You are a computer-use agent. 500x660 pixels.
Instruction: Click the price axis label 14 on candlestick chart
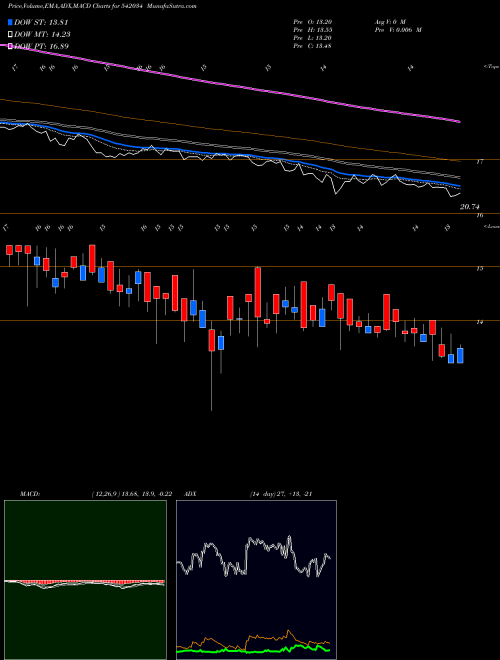479,322
